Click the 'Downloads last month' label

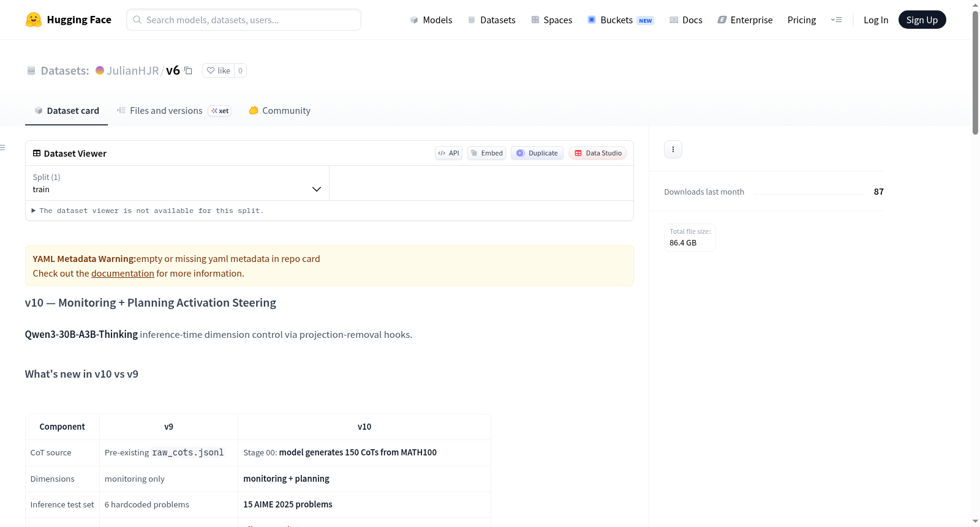704,192
